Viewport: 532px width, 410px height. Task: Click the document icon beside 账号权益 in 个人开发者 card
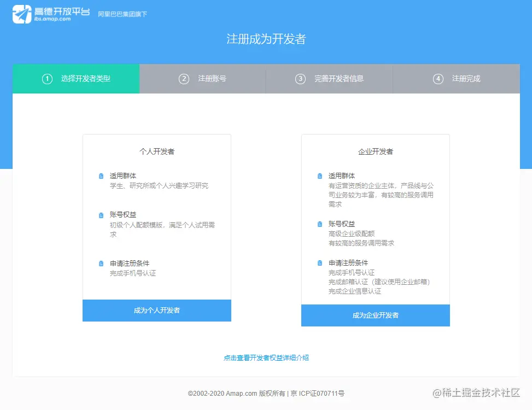click(x=101, y=215)
